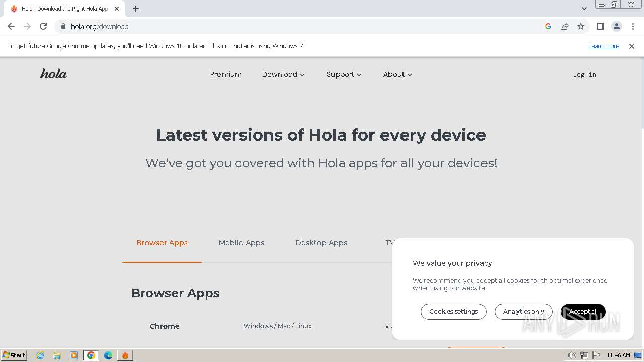Click the Windows / Mac / Linux text
This screenshot has width=644, height=362.
277,326
